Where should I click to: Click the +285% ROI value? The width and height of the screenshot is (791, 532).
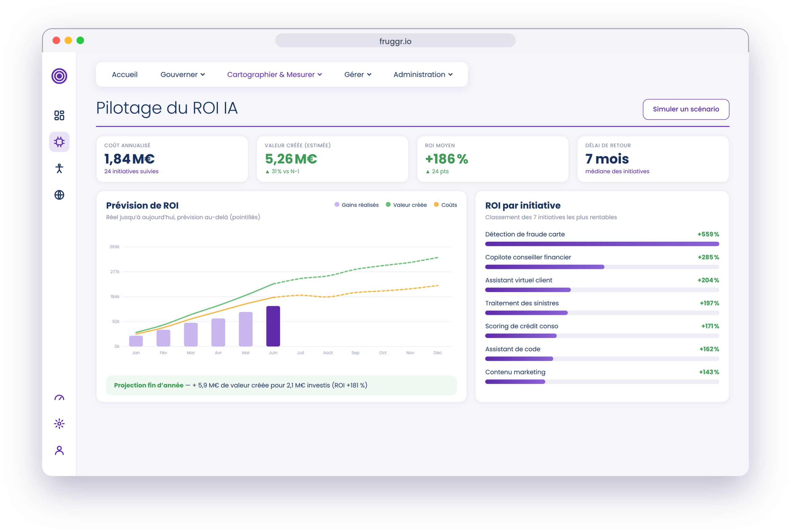[x=708, y=258]
